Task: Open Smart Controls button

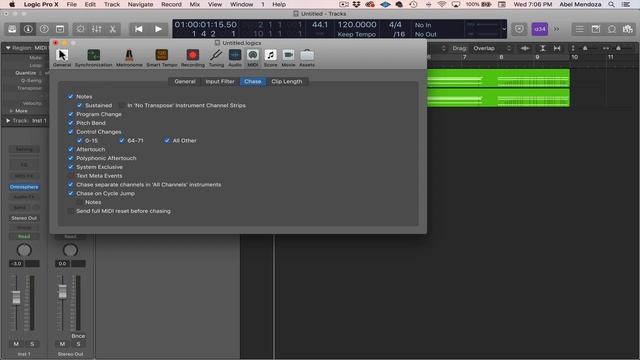Action: [x=80, y=29]
